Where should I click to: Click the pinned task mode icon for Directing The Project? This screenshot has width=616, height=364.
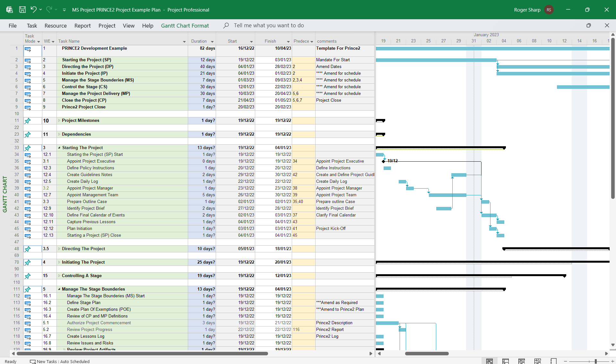(x=28, y=249)
